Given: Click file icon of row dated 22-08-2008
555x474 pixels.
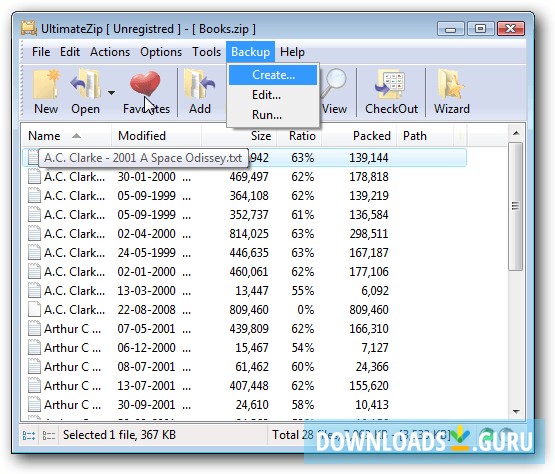Looking at the screenshot, I should tap(34, 309).
